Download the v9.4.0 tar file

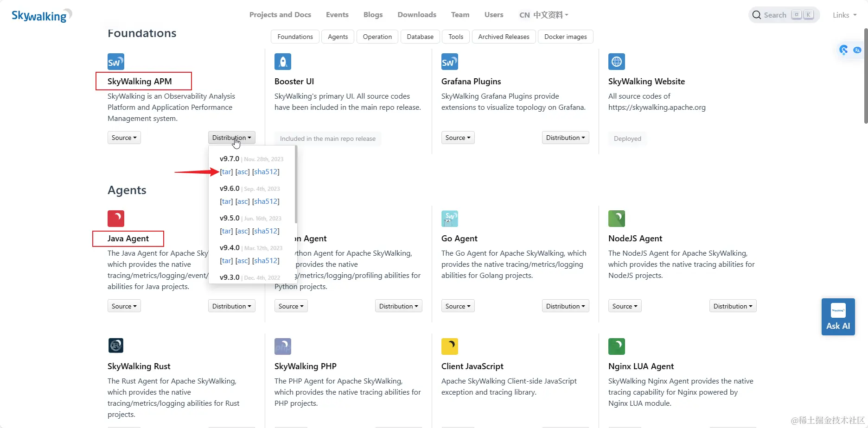tap(226, 261)
